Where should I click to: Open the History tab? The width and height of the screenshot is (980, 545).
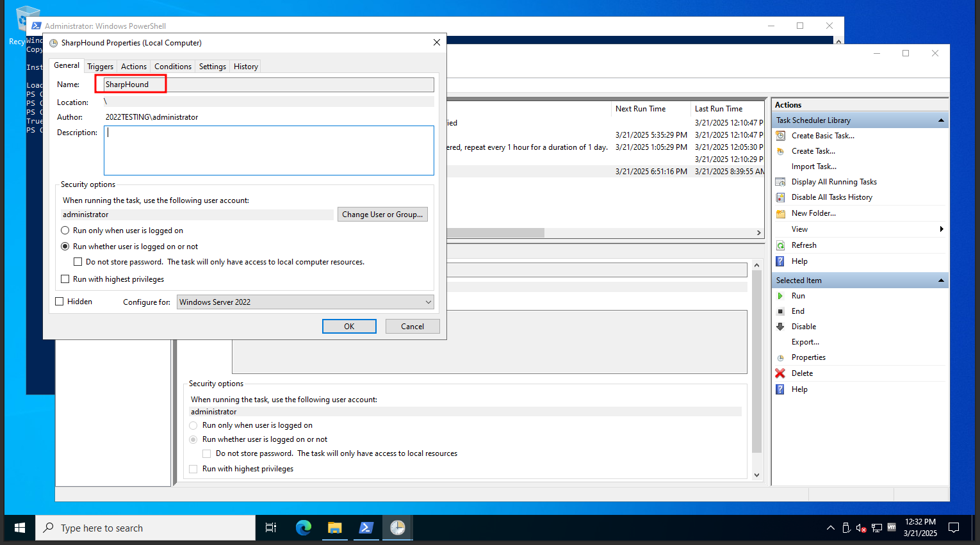(246, 67)
